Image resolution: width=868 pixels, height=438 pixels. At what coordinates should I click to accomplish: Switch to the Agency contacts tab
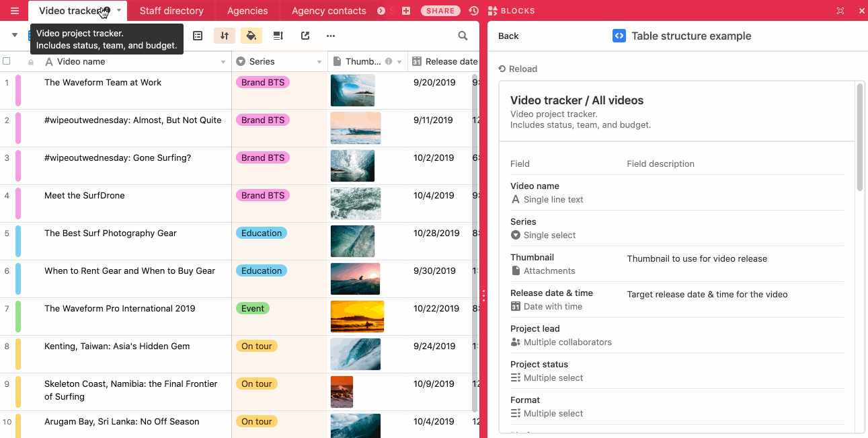329,11
